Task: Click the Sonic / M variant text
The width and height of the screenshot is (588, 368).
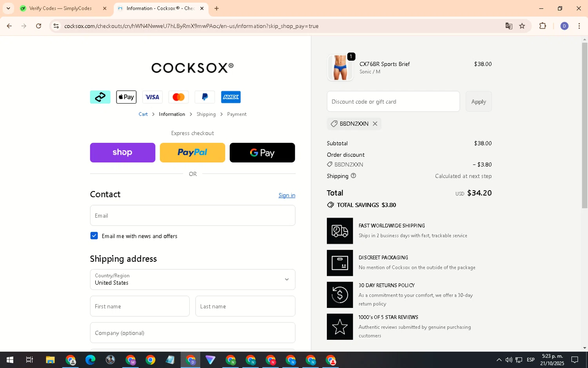Action: click(x=370, y=72)
